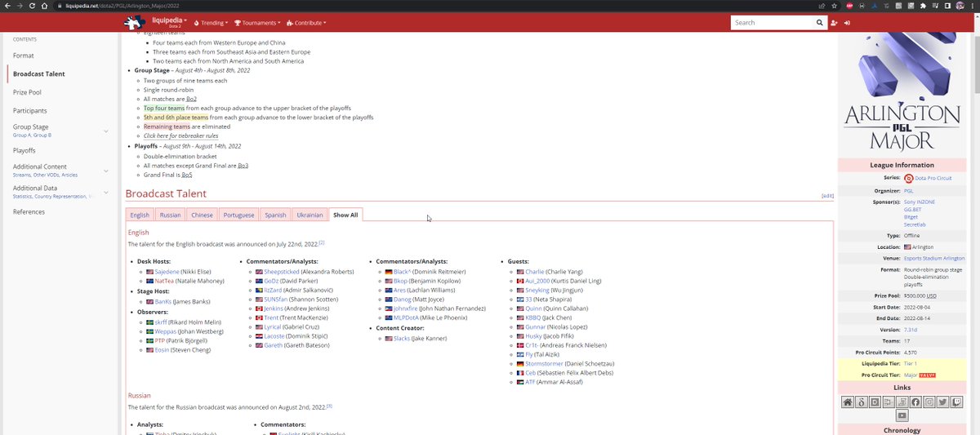The height and width of the screenshot is (435, 980).
Task: Reload the current page
Action: [x=32, y=6]
